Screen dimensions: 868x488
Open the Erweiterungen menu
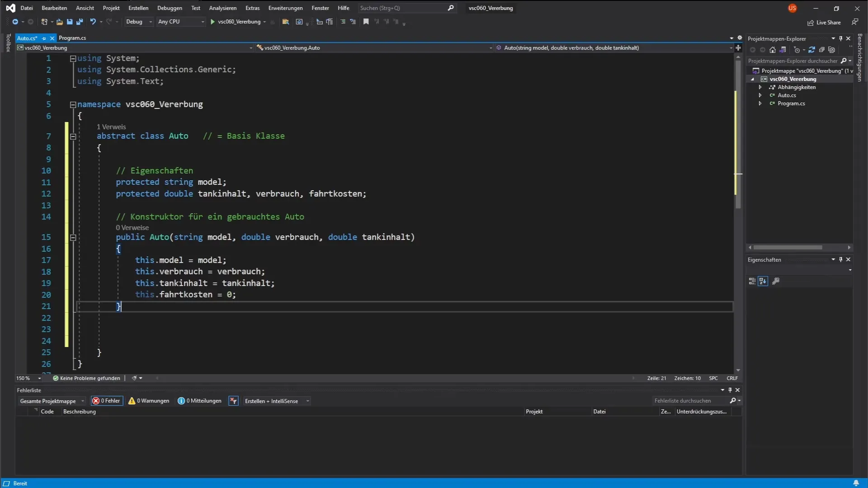pos(286,8)
